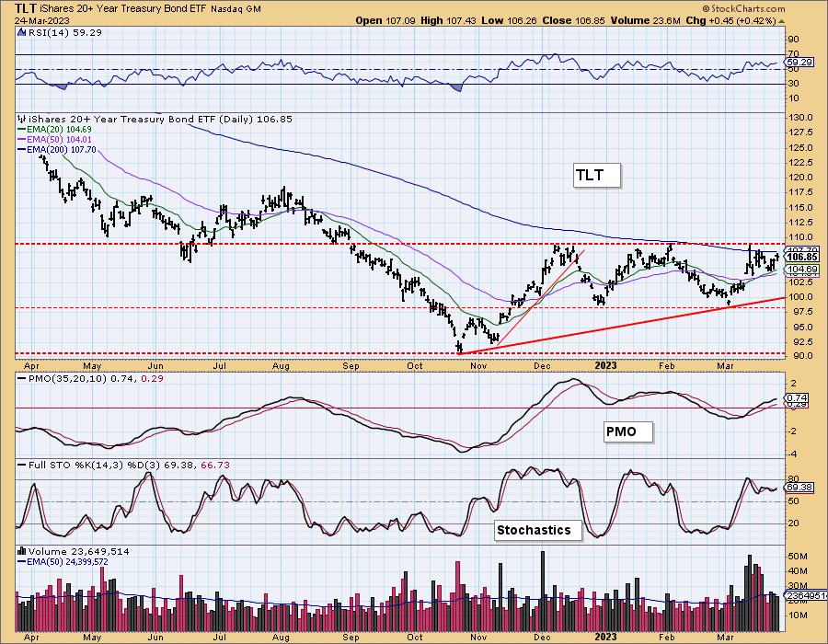Click the 69.38 stochastic value tag

click(x=800, y=487)
